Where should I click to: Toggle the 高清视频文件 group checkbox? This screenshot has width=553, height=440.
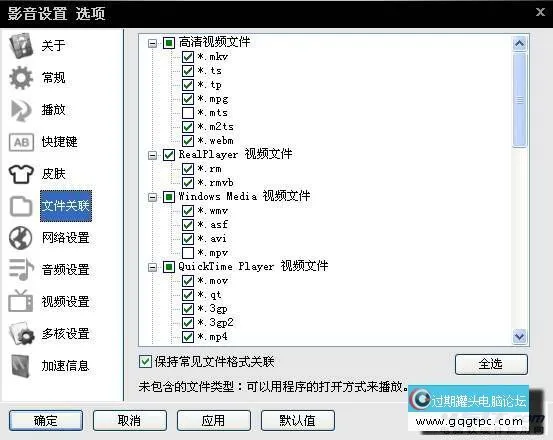click(169, 43)
